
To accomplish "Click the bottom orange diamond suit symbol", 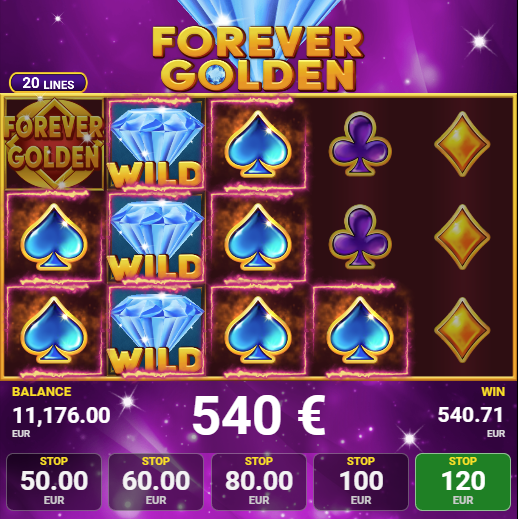I will [462, 330].
